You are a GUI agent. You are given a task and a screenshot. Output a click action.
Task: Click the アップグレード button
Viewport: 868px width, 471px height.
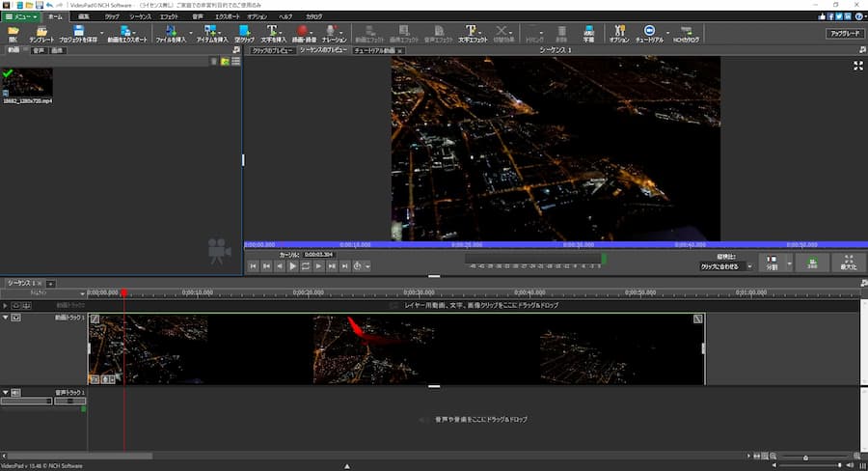(x=845, y=34)
